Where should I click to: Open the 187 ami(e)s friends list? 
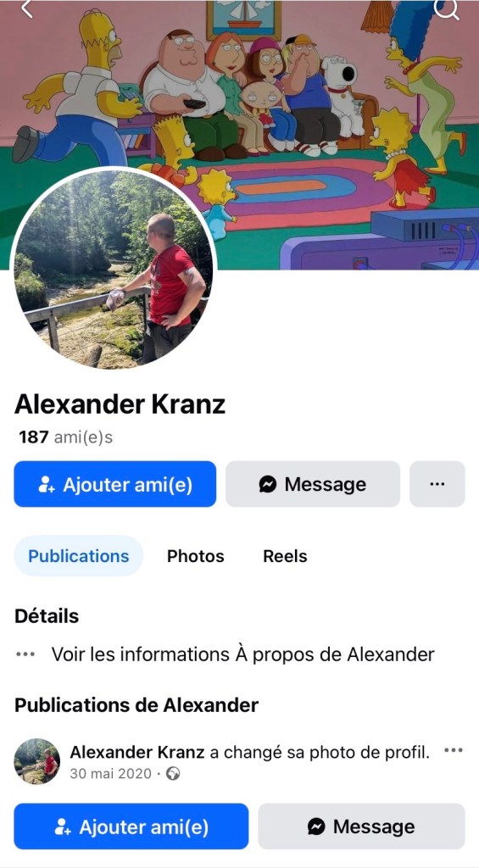point(66,437)
